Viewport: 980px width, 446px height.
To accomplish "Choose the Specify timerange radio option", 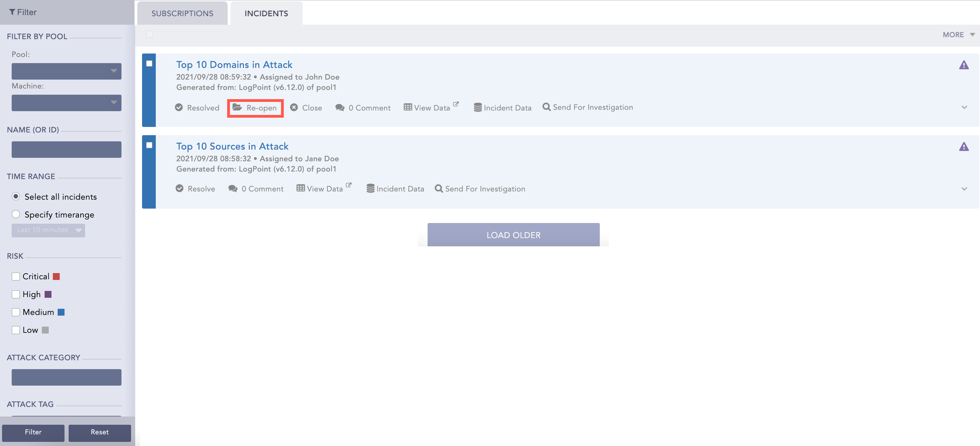I will (15, 214).
